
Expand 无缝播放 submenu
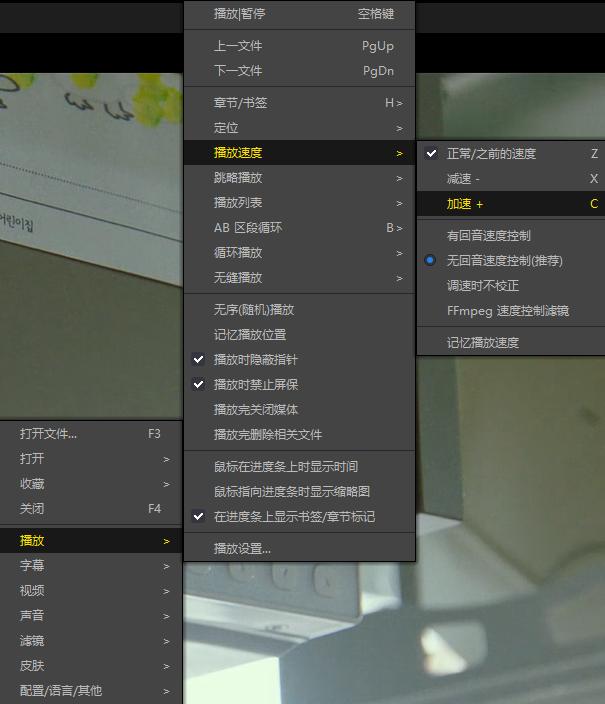[x=299, y=278]
